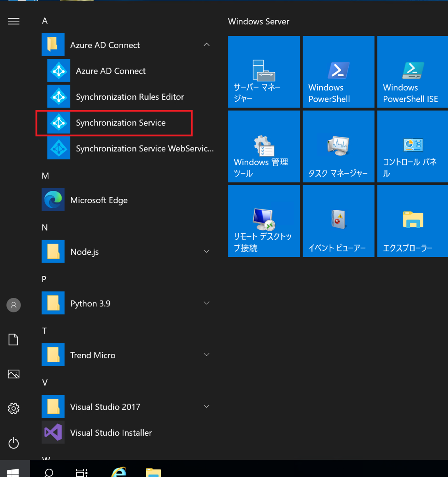The width and height of the screenshot is (448, 477).
Task: Expand the Node.js folder chevron
Action: [x=207, y=251]
